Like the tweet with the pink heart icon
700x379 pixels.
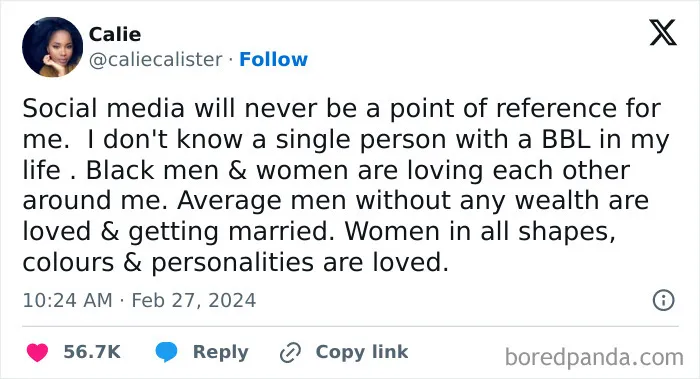tap(37, 352)
